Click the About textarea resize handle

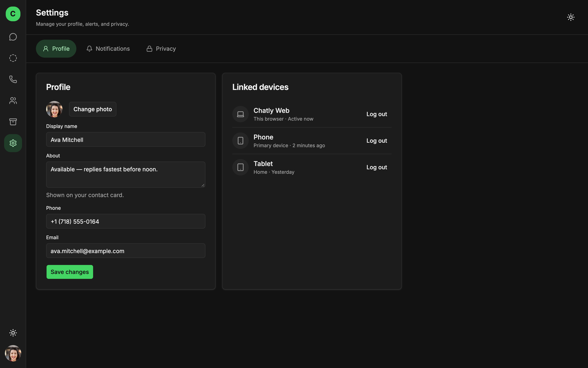[x=203, y=185]
